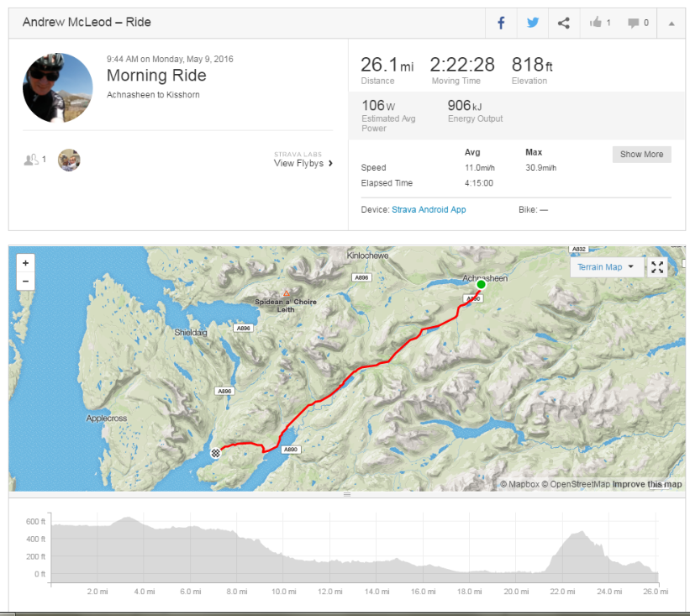Collapse activity panel with up arrow

[x=671, y=24]
